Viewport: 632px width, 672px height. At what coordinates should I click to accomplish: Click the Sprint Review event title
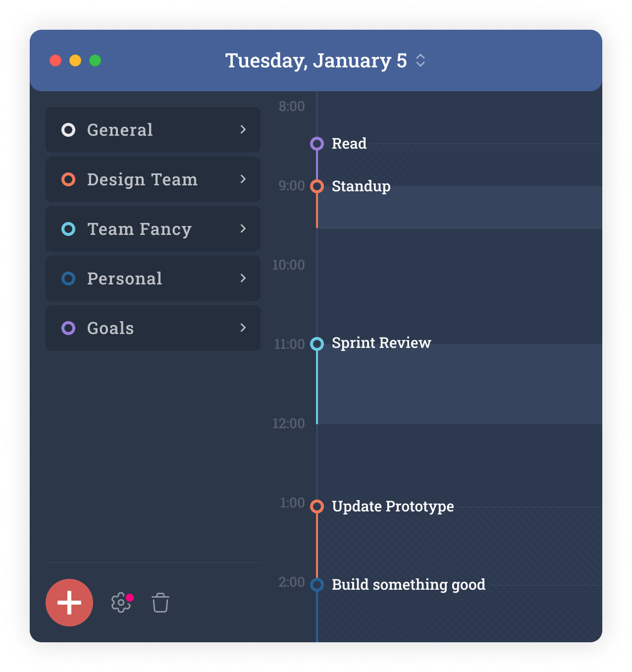point(381,343)
